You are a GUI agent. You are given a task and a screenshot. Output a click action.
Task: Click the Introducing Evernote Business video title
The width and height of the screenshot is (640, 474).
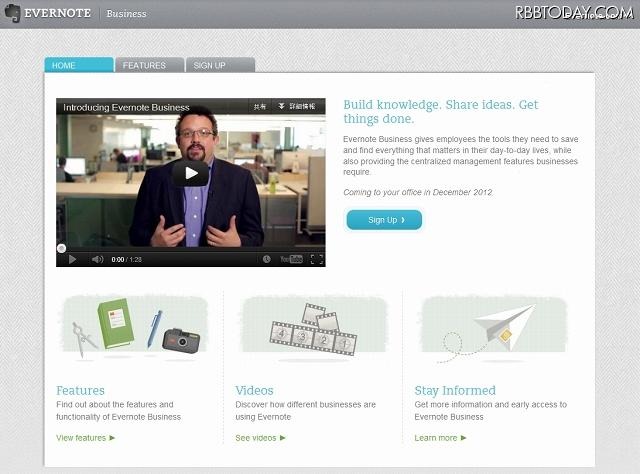click(x=126, y=107)
